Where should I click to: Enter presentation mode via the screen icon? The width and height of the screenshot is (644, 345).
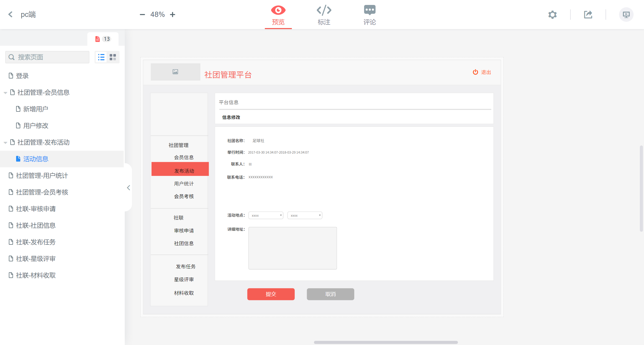pyautogui.click(x=626, y=15)
